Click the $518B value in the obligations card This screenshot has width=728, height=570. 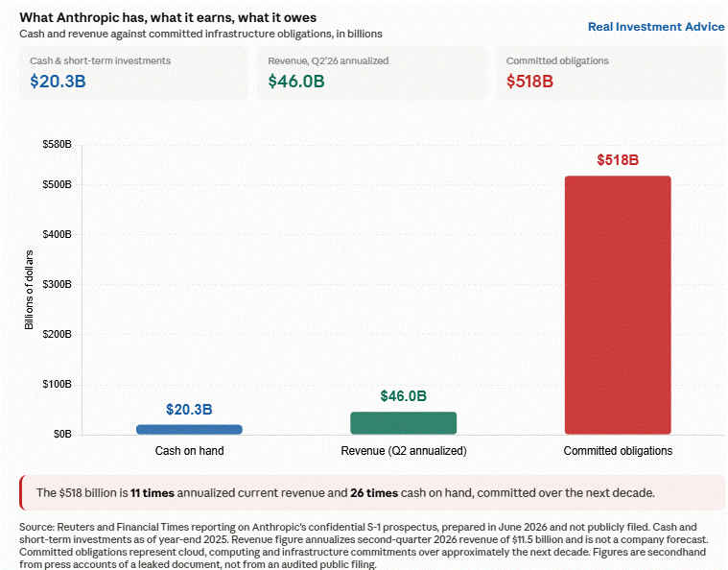(529, 82)
